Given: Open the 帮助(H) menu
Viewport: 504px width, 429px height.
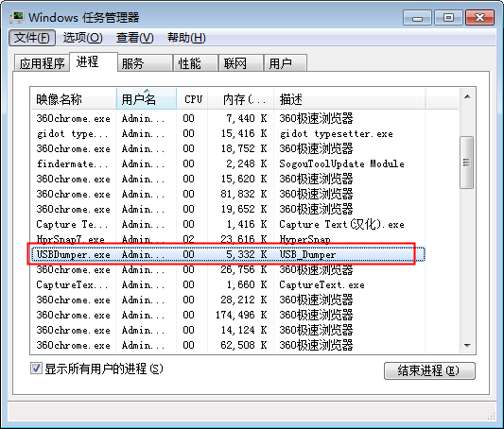Looking at the screenshot, I should pyautogui.click(x=186, y=38).
